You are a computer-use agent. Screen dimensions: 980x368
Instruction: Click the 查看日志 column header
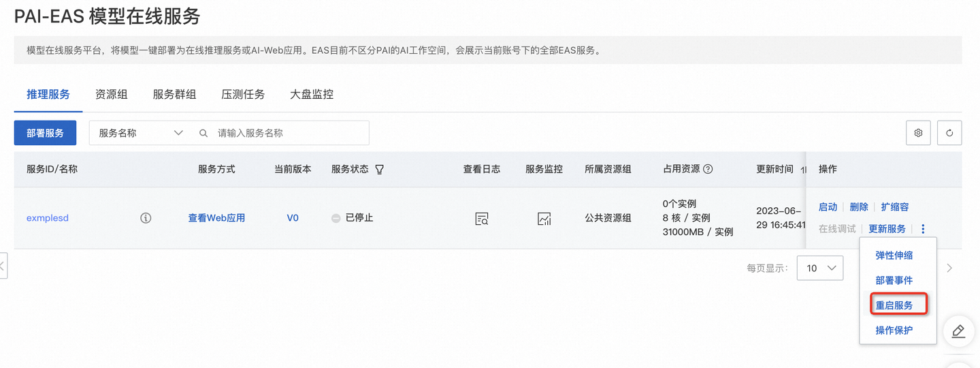point(482,169)
